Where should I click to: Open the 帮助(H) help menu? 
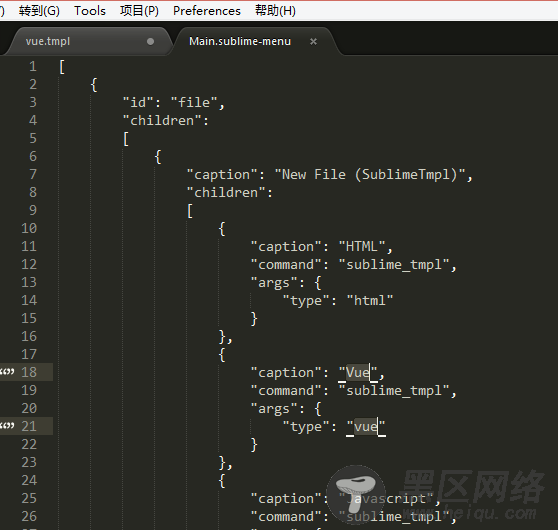pos(275,11)
